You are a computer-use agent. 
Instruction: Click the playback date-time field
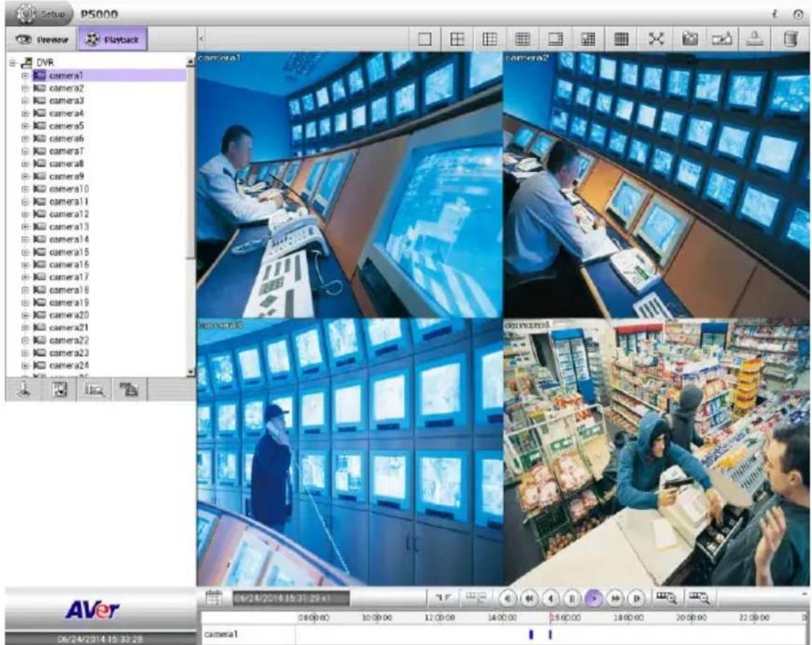tap(291, 598)
